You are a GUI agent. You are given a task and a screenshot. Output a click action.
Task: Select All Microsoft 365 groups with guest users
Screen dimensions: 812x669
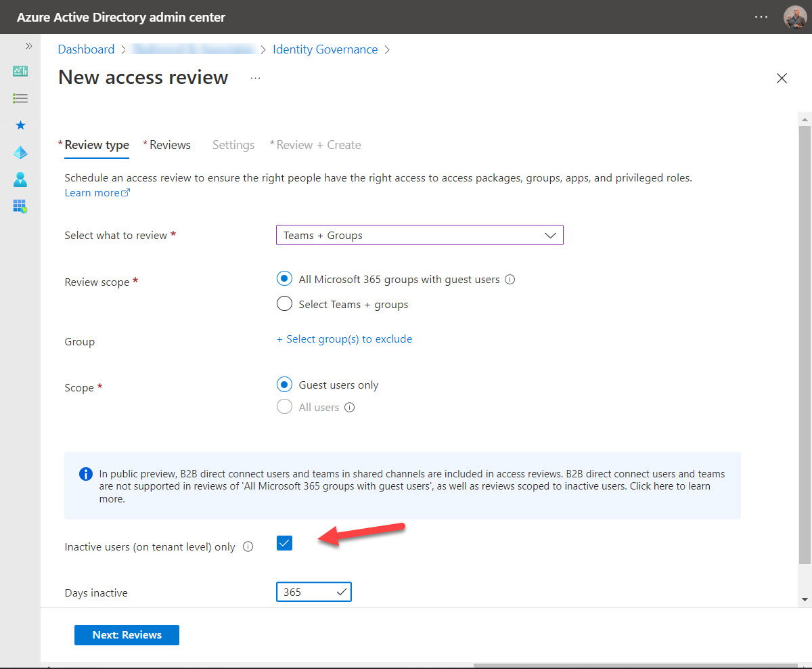[x=285, y=279]
